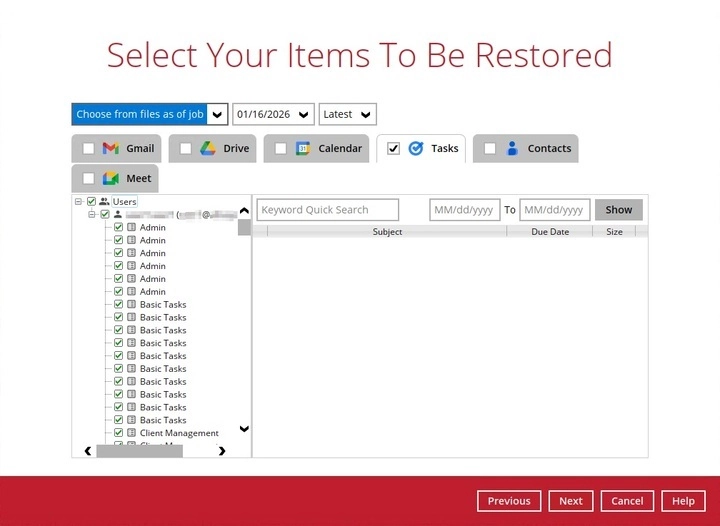
Task: Collapse the Users tree node
Action: coord(79,202)
